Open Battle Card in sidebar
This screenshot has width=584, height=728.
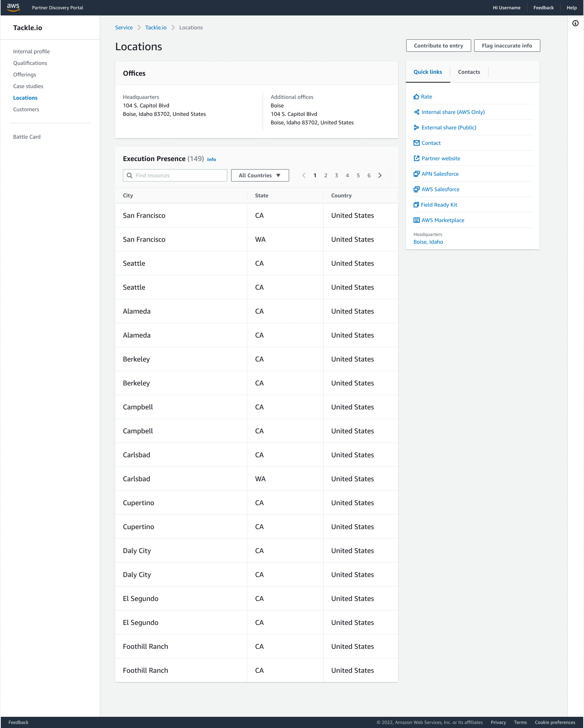27,137
